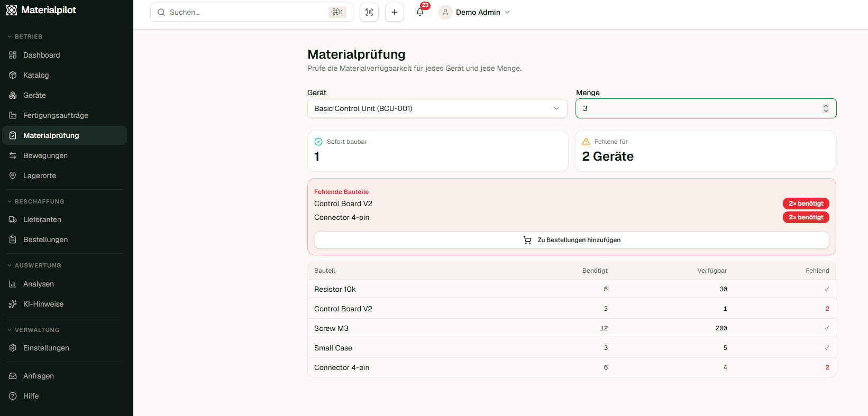The image size is (868, 416).
Task: Collapse the BESCHAFFUNG sidebar section
Action: [x=39, y=201]
